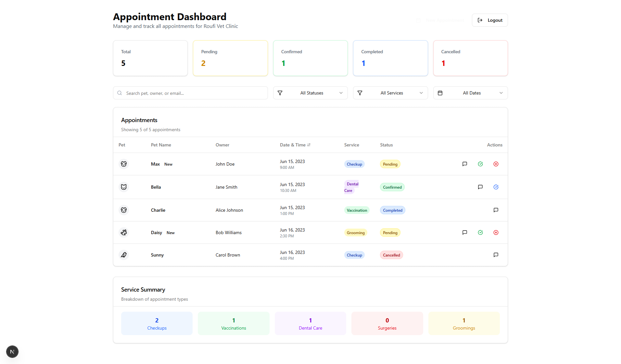Click Bella's cat avatar icon
The height and width of the screenshot is (364, 621).
tap(124, 187)
